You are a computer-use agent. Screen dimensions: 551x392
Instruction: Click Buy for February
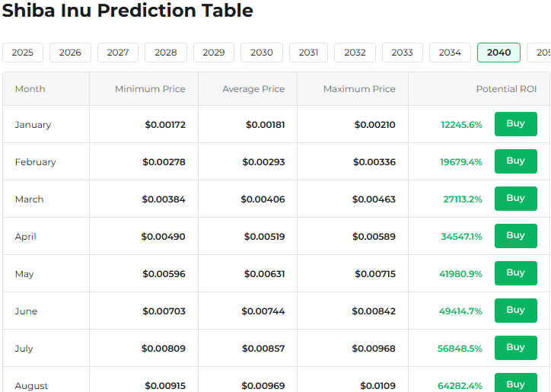pos(515,161)
